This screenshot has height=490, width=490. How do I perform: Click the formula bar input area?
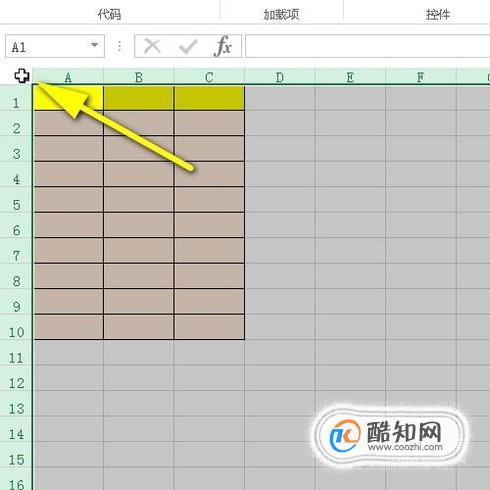[367, 46]
